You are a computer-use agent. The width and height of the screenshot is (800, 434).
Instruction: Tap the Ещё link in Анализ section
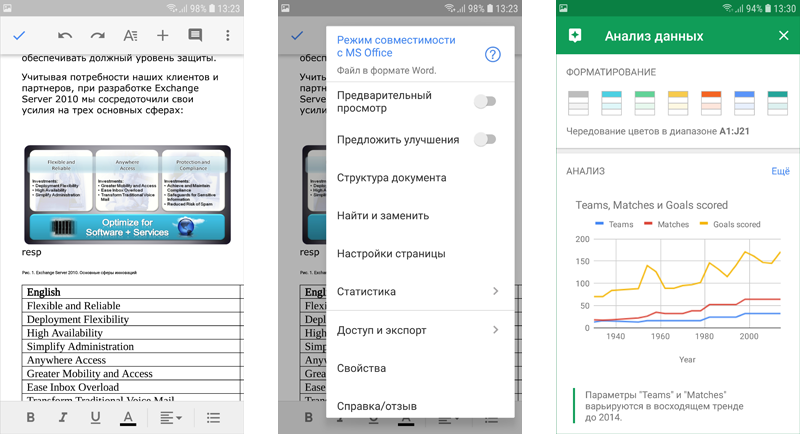tap(780, 171)
